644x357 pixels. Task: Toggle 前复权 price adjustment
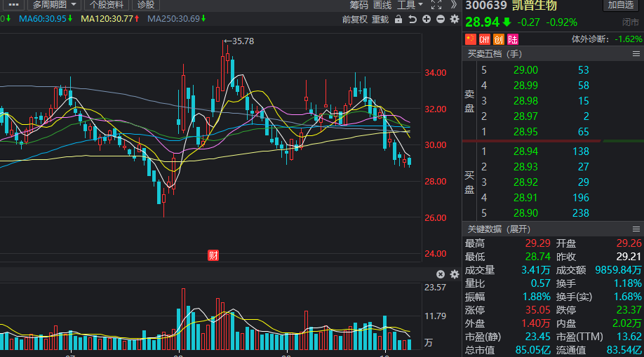pos(354,20)
